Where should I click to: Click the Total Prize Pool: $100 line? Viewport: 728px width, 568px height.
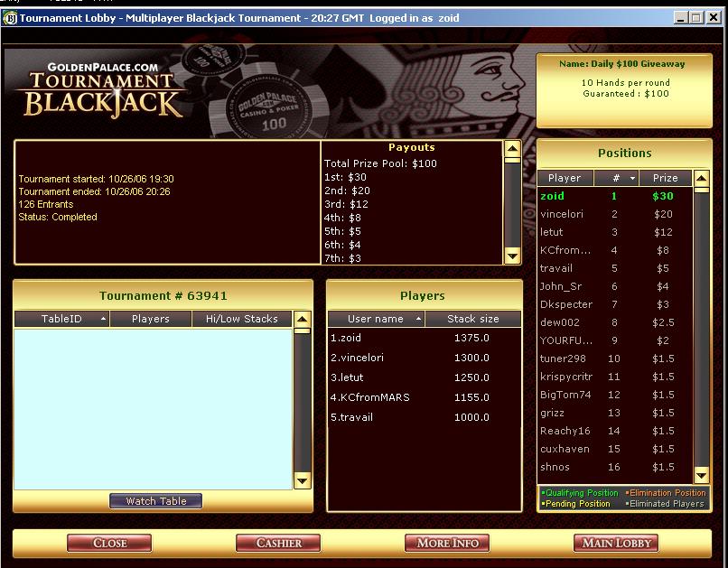(x=380, y=163)
